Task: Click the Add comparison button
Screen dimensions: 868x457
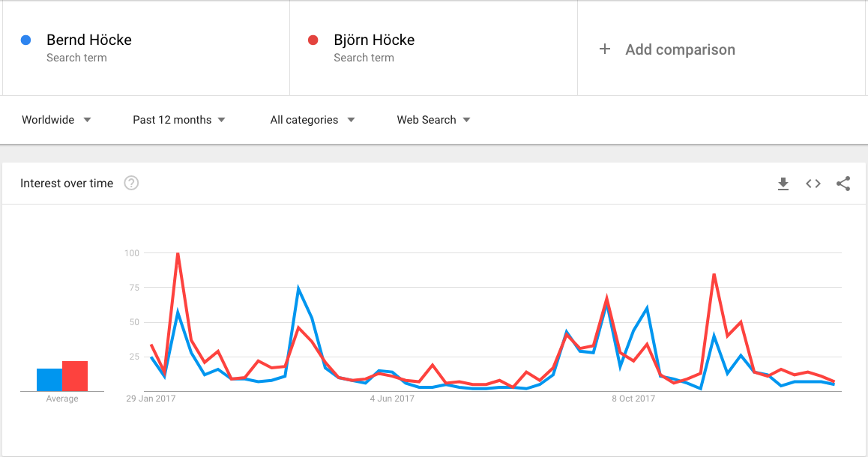Action: pos(667,49)
